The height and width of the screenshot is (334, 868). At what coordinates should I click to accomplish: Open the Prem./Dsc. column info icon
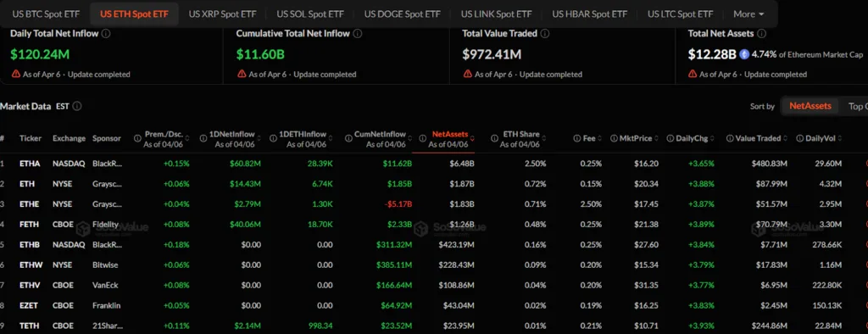(137, 138)
